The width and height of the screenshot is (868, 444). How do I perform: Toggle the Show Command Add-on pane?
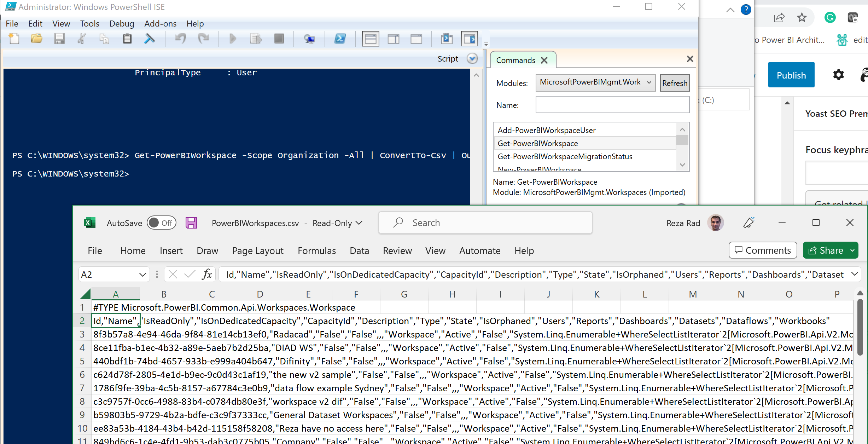pos(470,39)
